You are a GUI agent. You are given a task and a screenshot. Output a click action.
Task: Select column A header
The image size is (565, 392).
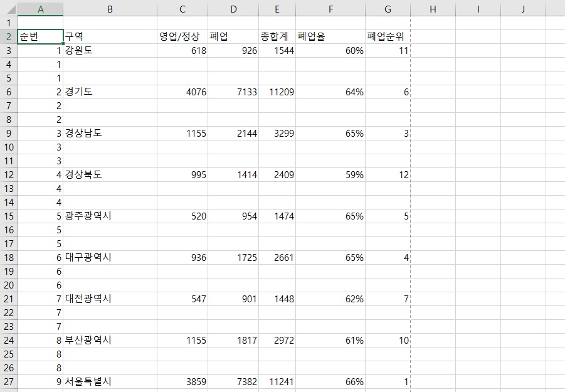40,9
